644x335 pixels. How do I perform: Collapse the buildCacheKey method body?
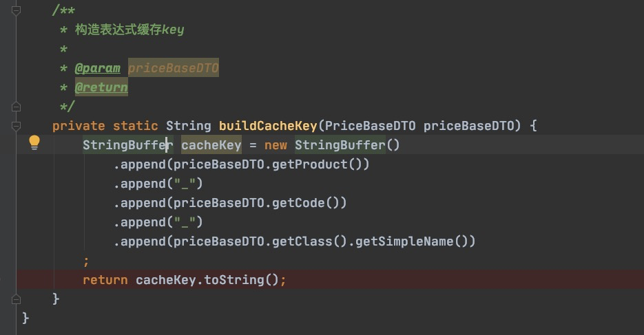[x=17, y=126]
